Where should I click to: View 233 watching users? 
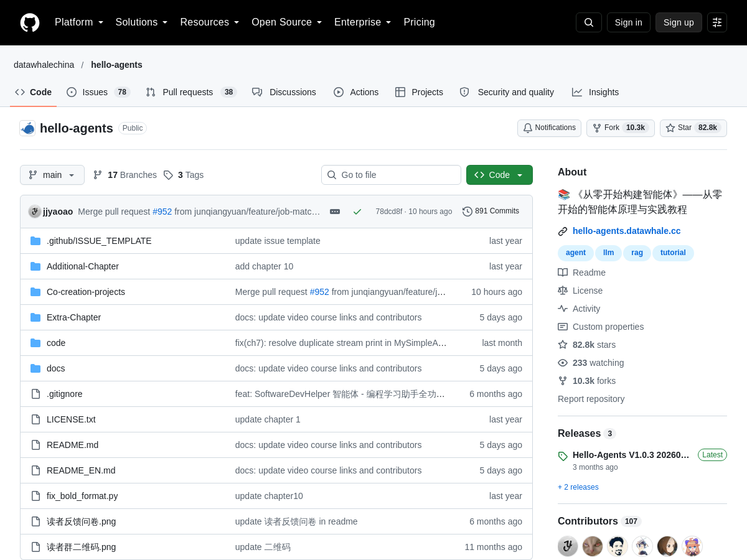(x=591, y=363)
